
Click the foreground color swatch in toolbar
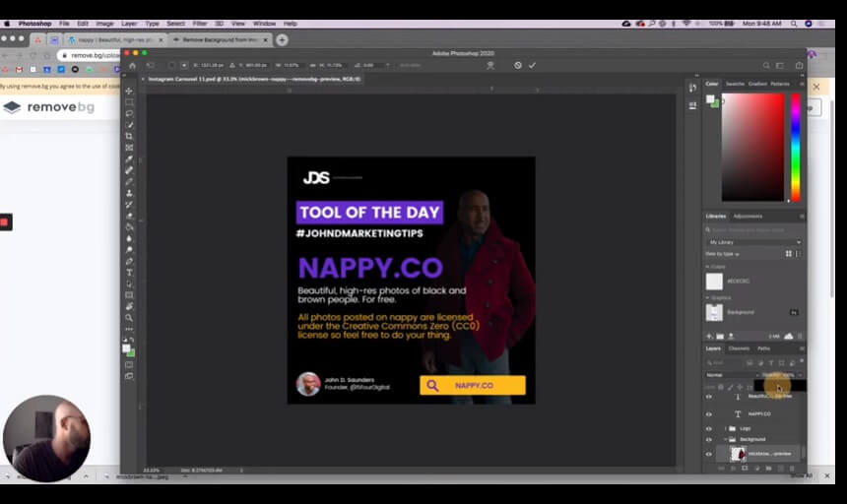pos(126,348)
